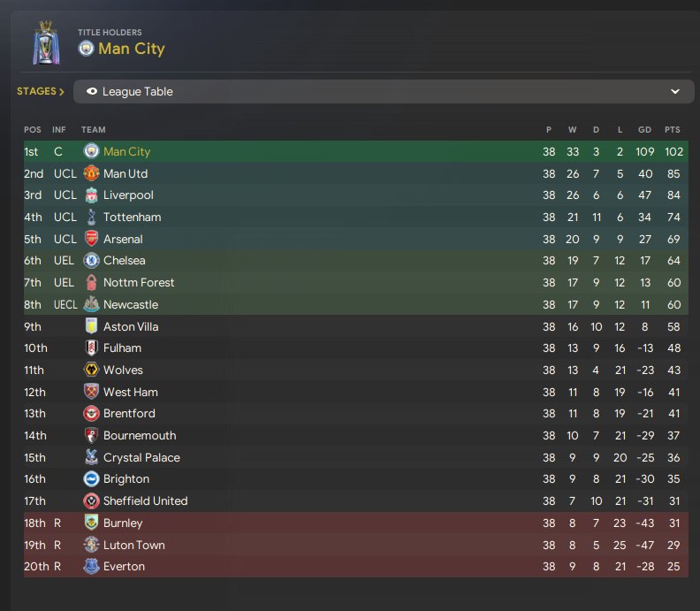This screenshot has height=611, width=700.
Task: Click the Newcastle club crest
Action: click(91, 304)
